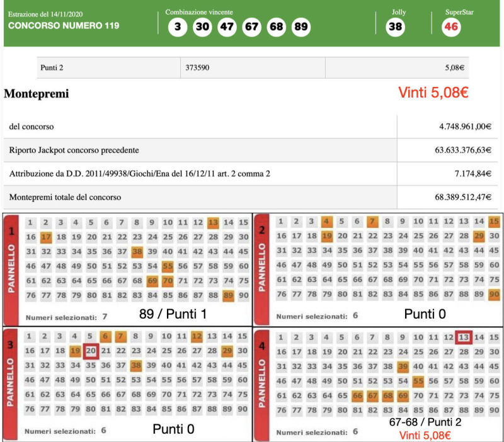Screen dimensions: 504x442
Task: Click winning number ball 30
Action: [x=202, y=27]
